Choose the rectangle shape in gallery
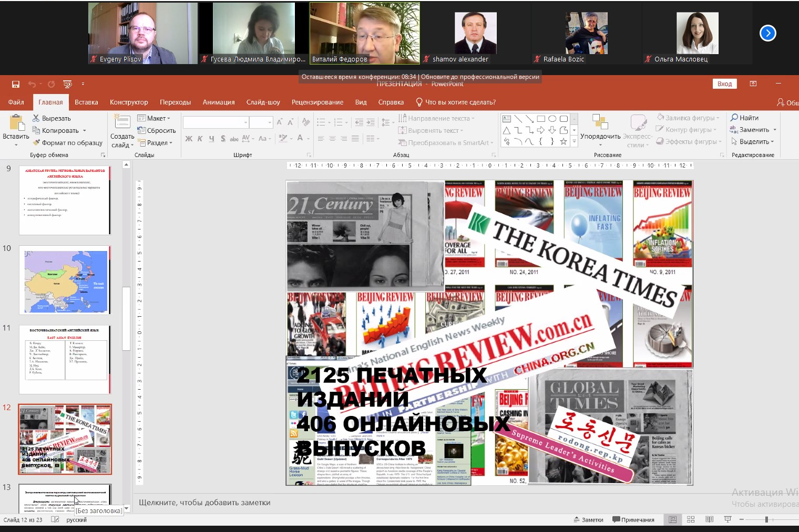 540,119
